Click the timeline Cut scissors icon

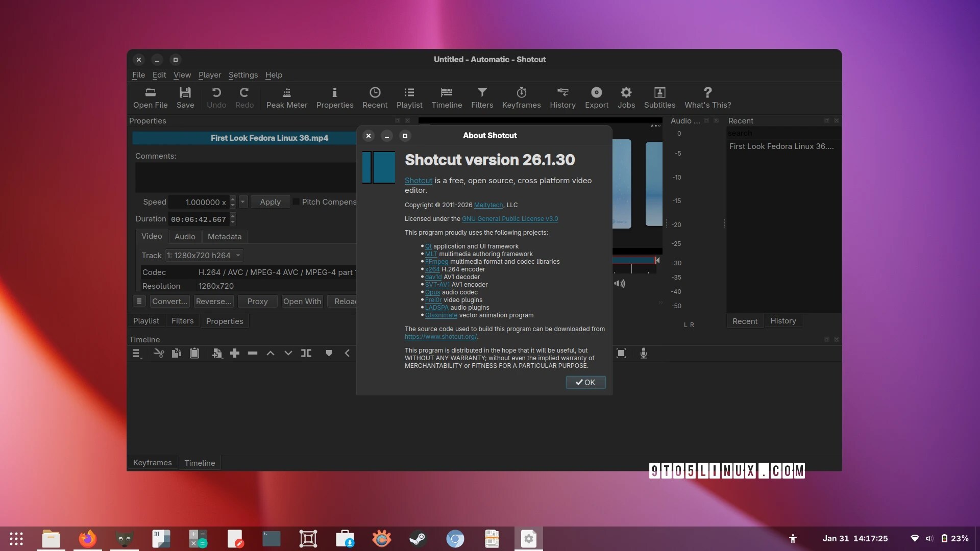pyautogui.click(x=159, y=353)
